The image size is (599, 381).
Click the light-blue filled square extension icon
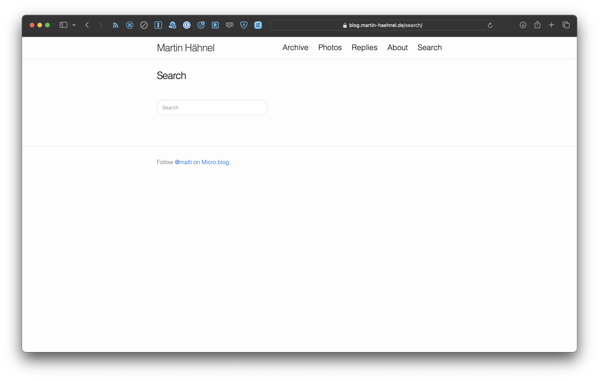coord(258,25)
